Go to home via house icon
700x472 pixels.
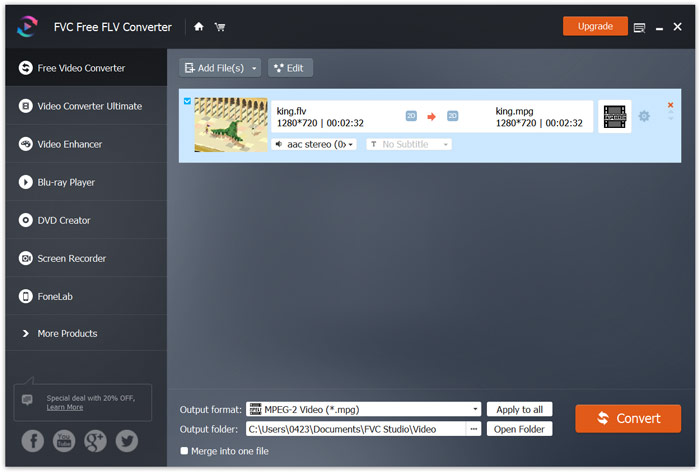click(199, 27)
